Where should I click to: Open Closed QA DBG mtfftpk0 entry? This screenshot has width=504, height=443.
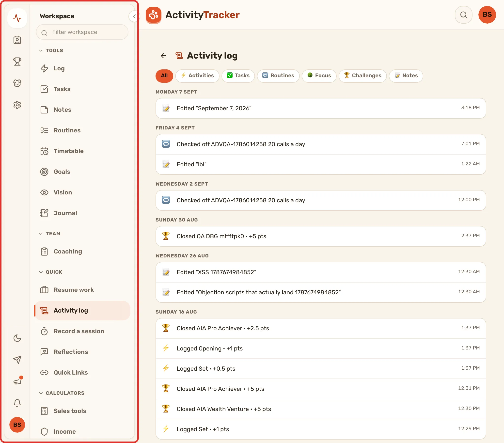click(x=321, y=236)
